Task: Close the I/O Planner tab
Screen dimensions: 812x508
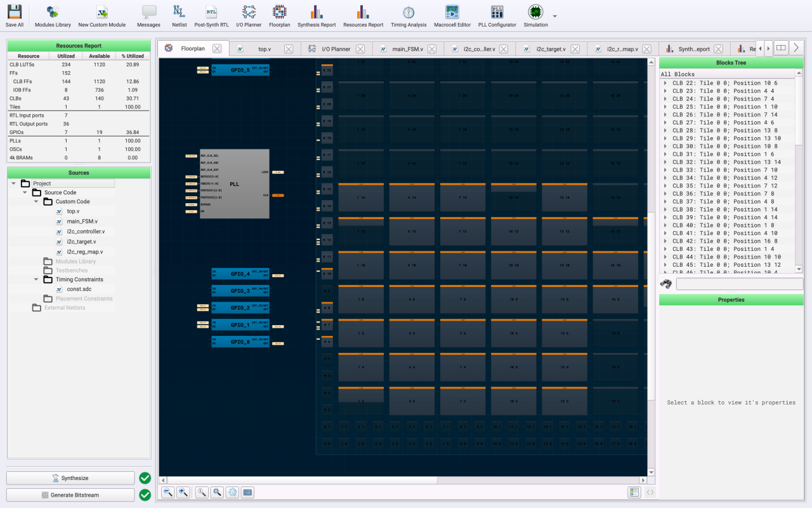Action: 360,49
